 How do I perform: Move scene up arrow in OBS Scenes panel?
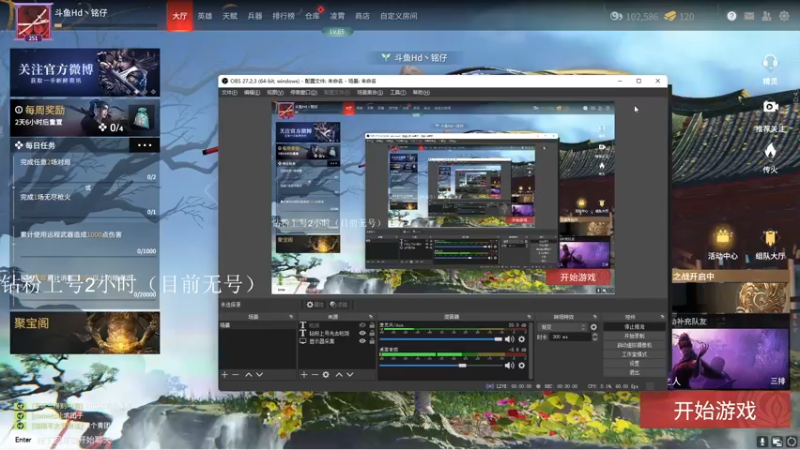[248, 374]
